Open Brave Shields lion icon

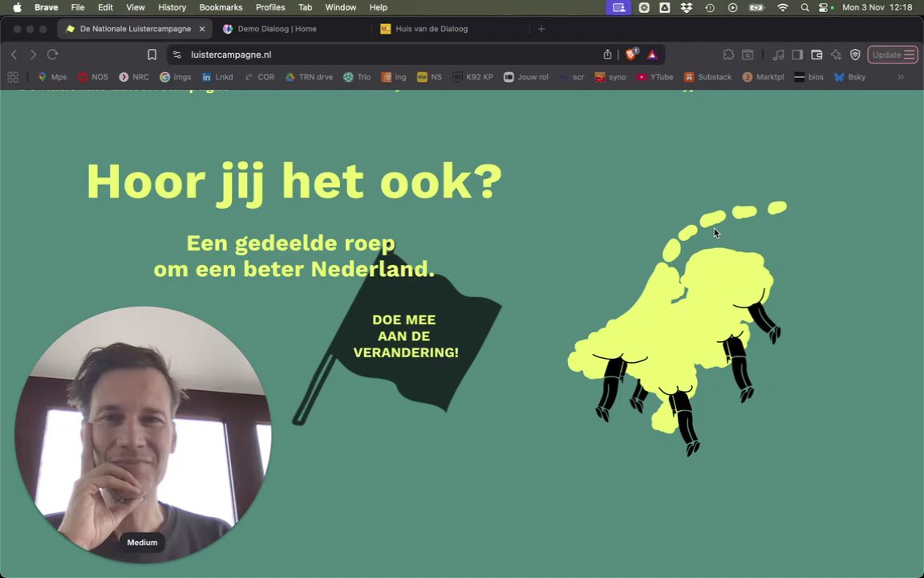631,55
